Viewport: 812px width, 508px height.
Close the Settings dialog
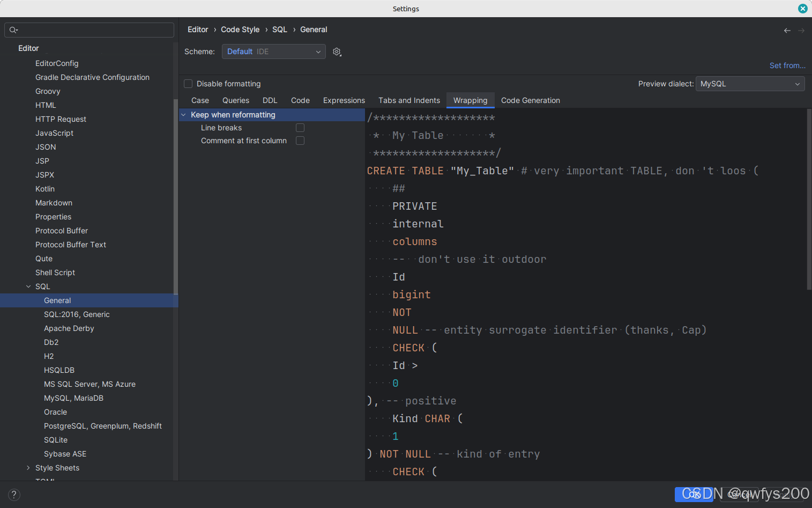pyautogui.click(x=802, y=9)
